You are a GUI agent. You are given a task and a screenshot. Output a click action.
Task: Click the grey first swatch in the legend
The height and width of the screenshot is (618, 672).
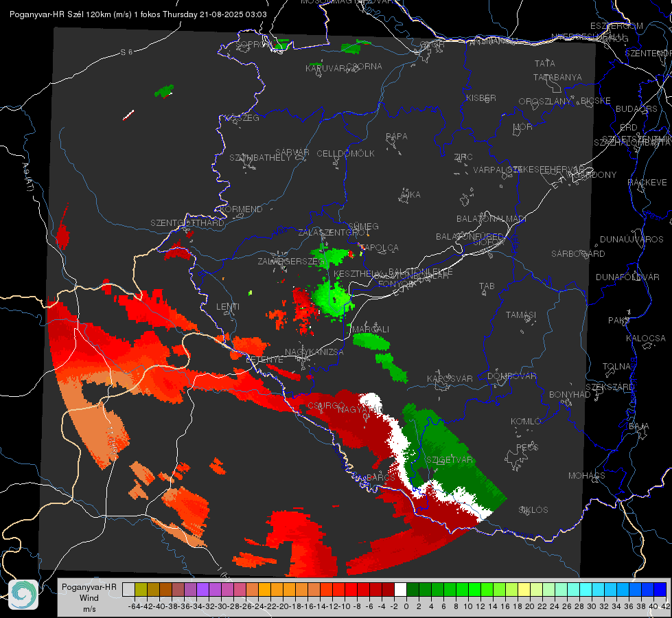(128, 589)
